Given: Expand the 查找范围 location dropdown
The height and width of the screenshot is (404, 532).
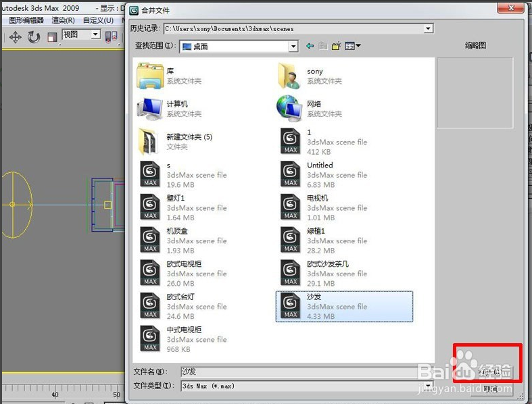Looking at the screenshot, I should [293, 47].
